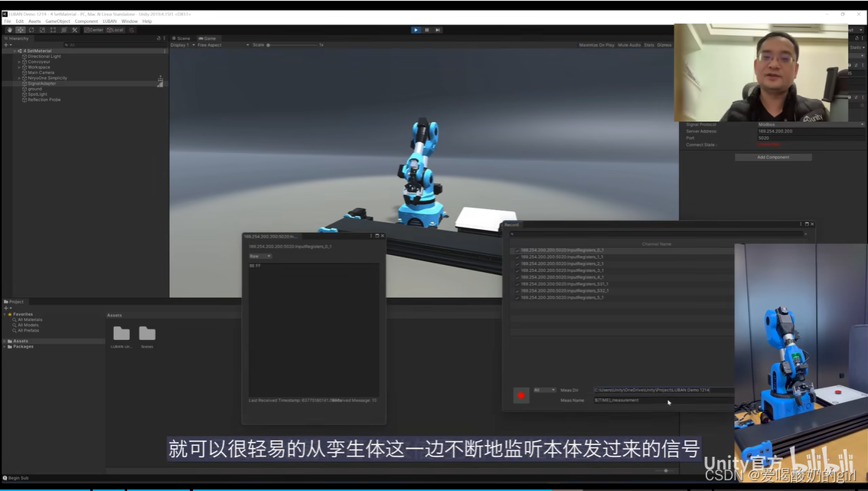
Task: Open the All dropdown in Record window
Action: tap(545, 390)
